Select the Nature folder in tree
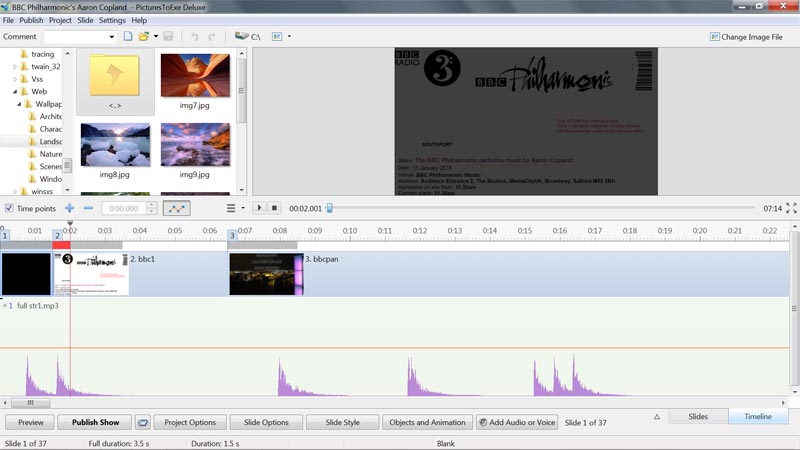The height and width of the screenshot is (450, 800). click(x=45, y=154)
